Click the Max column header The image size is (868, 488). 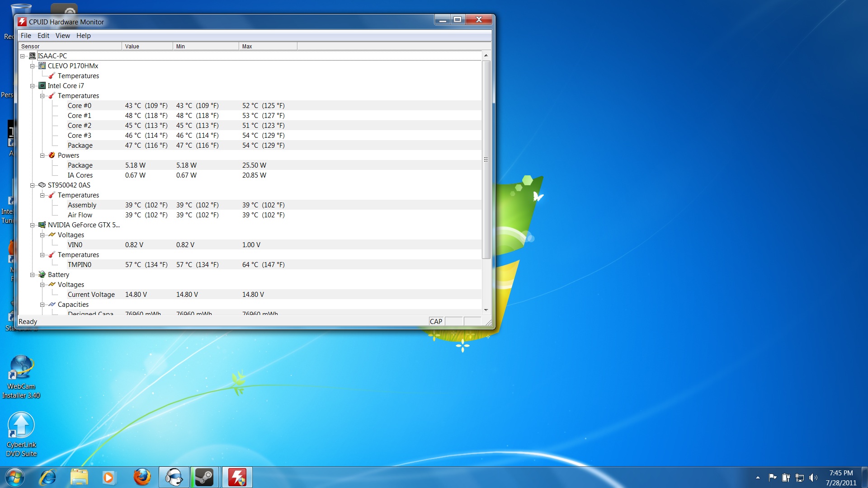coord(268,46)
